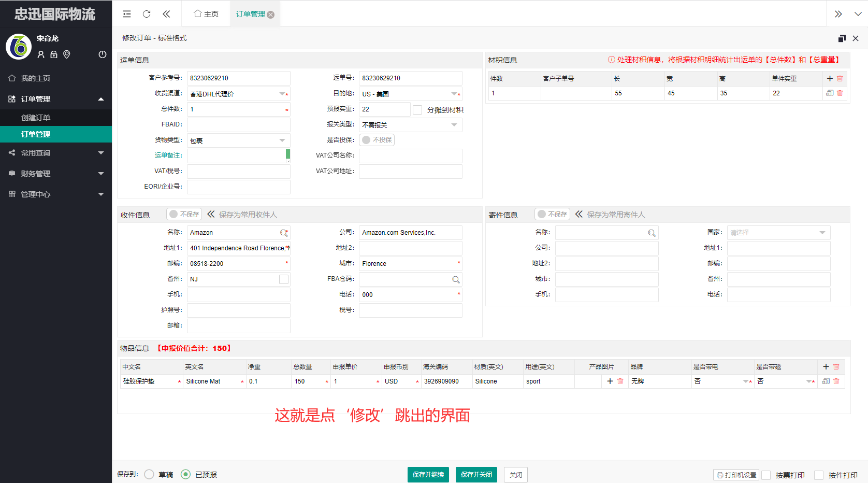
Task: Click the location pin icon under username
Action: click(67, 54)
